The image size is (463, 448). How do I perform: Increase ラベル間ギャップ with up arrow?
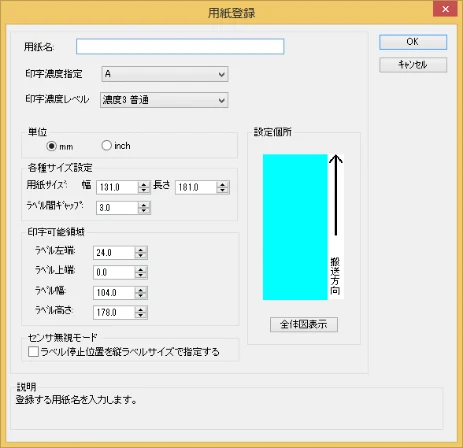point(144,205)
